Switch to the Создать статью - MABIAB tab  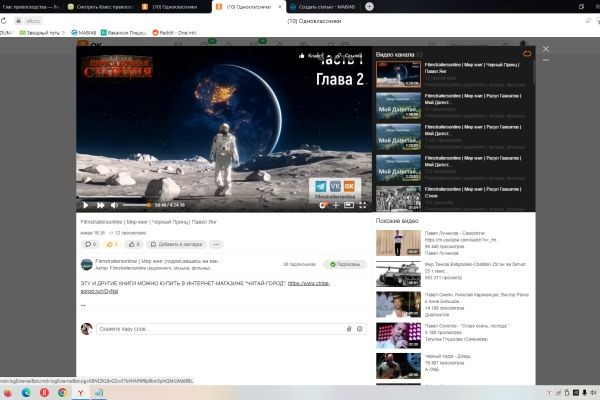click(321, 7)
